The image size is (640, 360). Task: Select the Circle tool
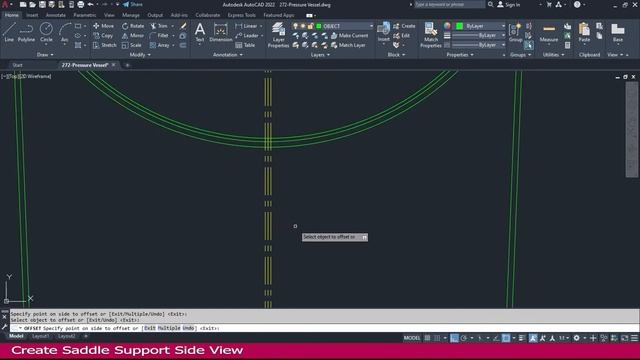[46, 32]
